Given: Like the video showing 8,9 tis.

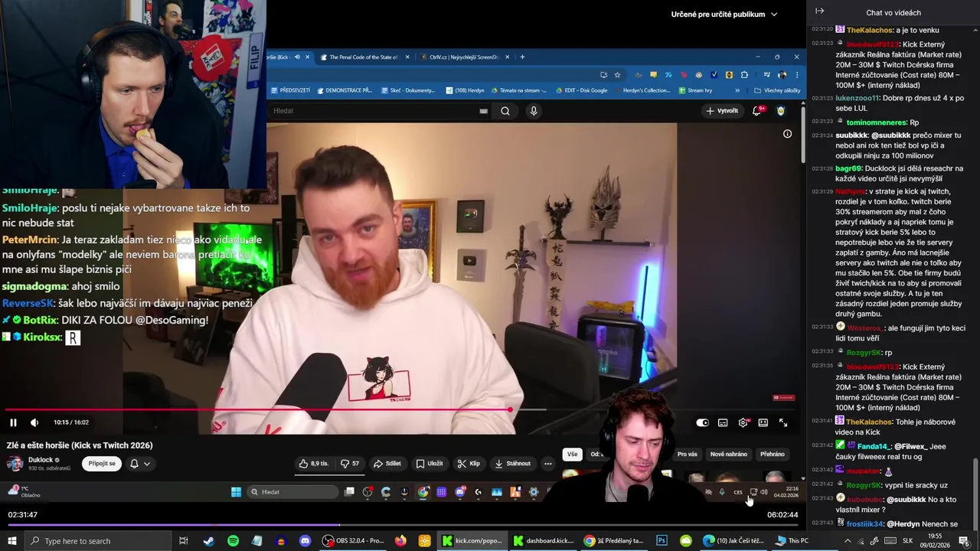Looking at the screenshot, I should coord(314,463).
